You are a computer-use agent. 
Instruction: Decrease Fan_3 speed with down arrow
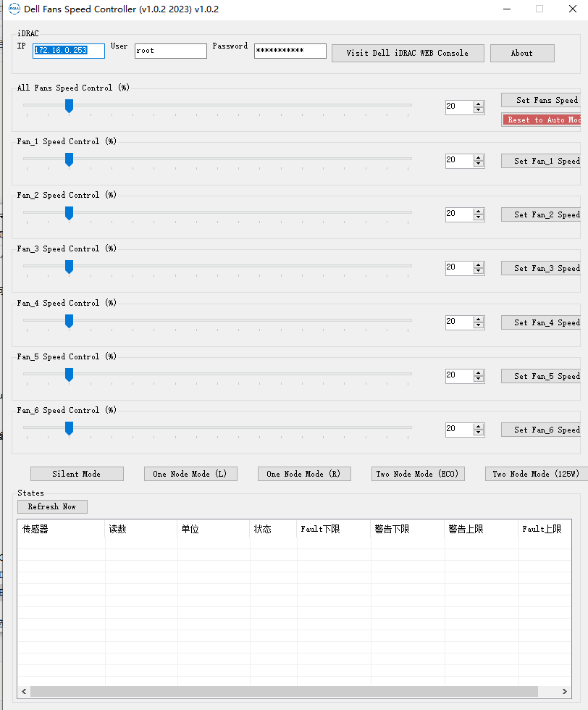click(479, 271)
